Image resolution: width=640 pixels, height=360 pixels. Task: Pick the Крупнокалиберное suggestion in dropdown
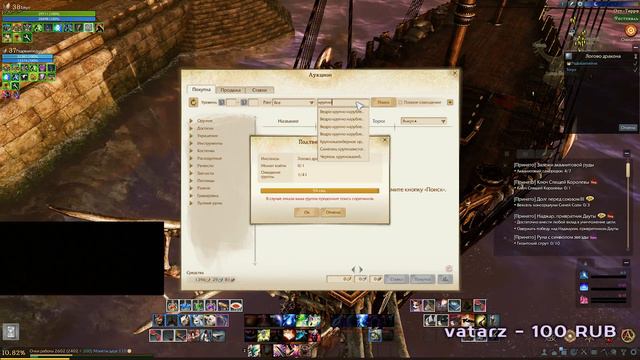pyautogui.click(x=342, y=142)
